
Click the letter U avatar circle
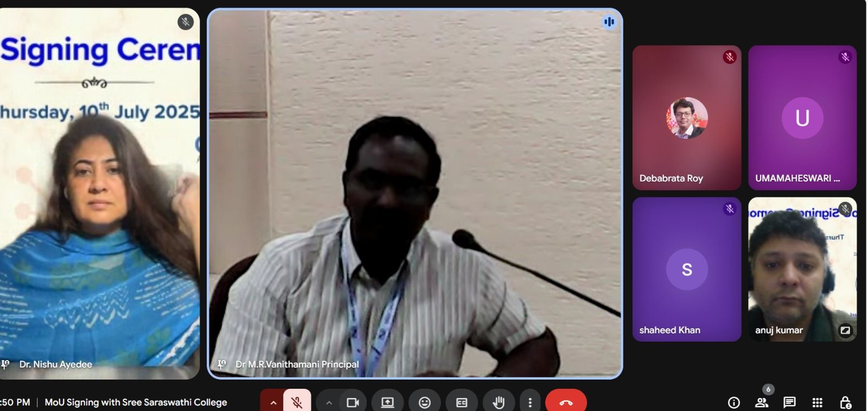click(x=802, y=118)
